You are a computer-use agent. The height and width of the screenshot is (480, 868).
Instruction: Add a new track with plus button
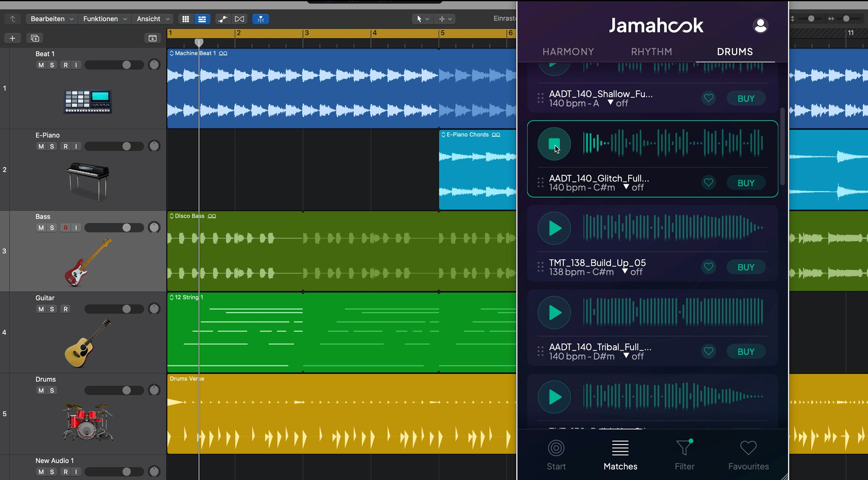click(x=12, y=38)
